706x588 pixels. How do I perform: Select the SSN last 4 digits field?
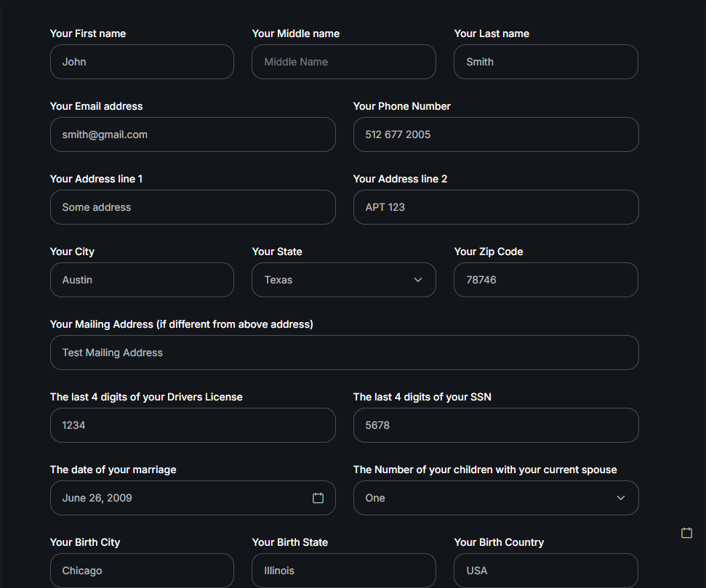coord(496,425)
